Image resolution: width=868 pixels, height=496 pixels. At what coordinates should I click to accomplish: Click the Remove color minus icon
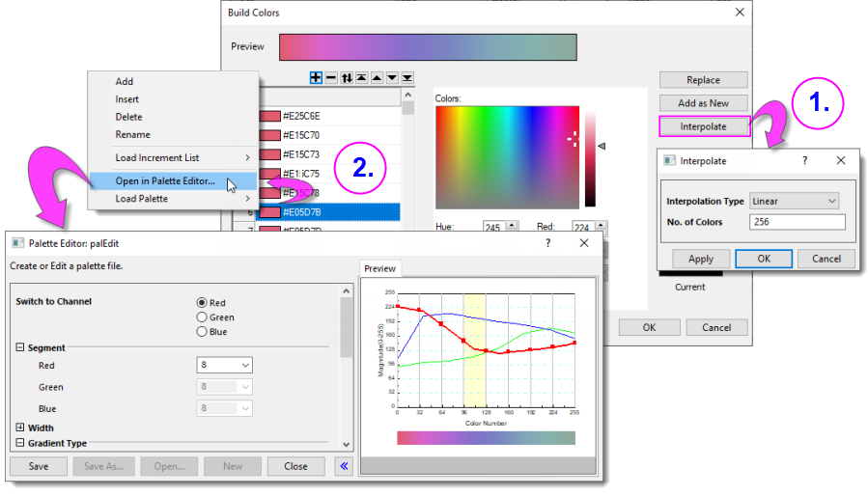click(331, 78)
